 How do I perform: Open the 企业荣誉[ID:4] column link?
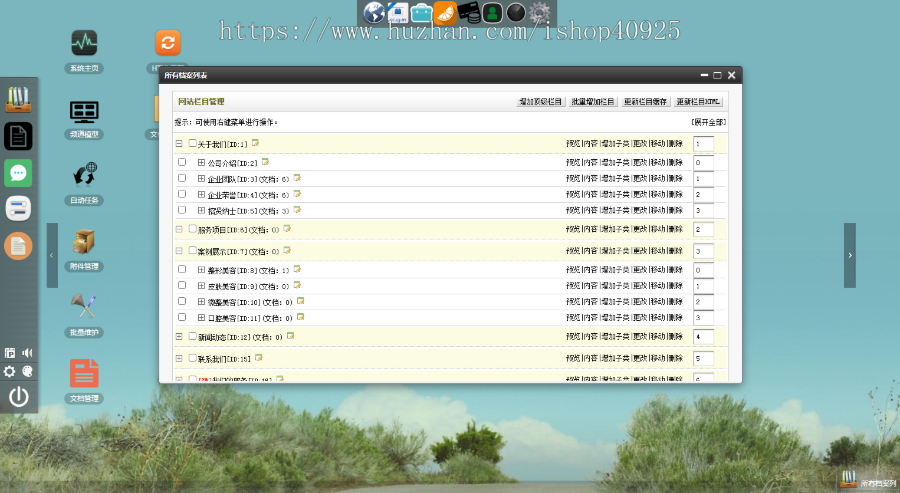[222, 195]
